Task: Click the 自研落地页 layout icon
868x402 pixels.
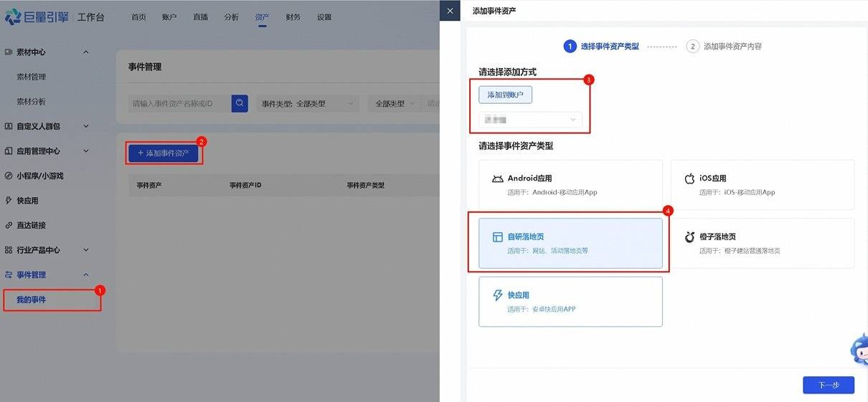Action: pyautogui.click(x=497, y=237)
